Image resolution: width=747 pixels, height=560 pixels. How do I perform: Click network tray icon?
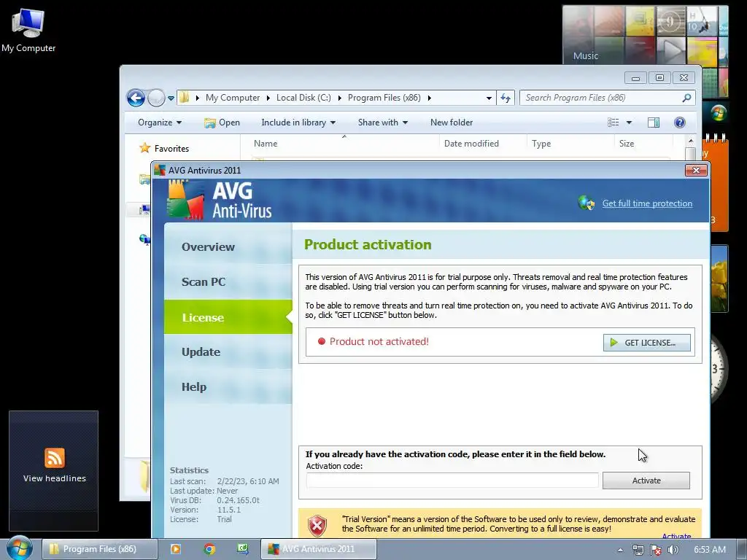pyautogui.click(x=638, y=550)
